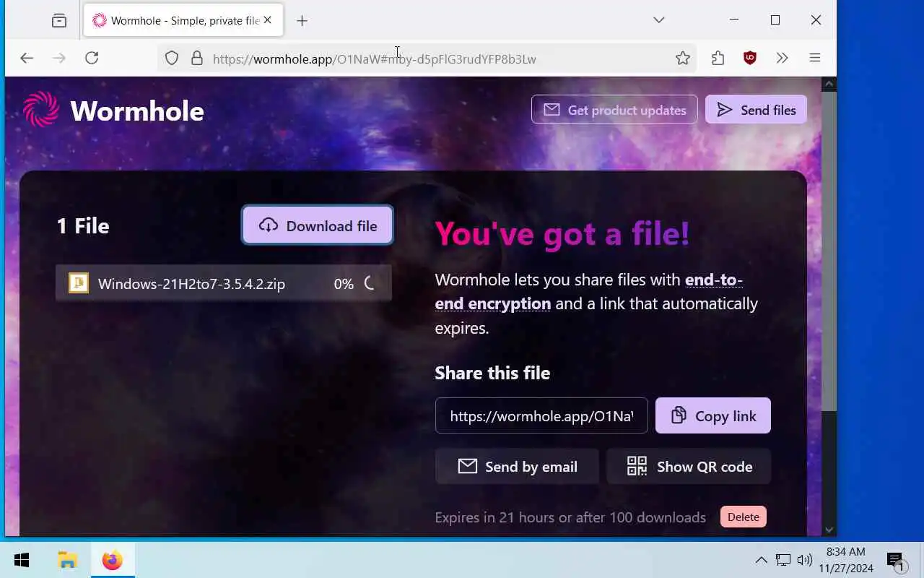Reload the current page
The height and width of the screenshot is (578, 924).
(x=92, y=59)
